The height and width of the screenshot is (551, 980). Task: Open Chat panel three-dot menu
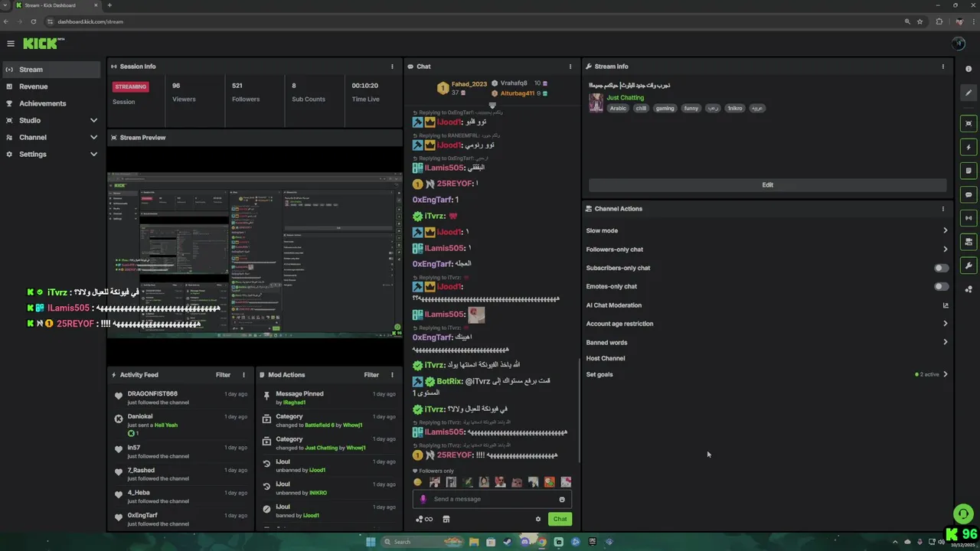pos(570,67)
